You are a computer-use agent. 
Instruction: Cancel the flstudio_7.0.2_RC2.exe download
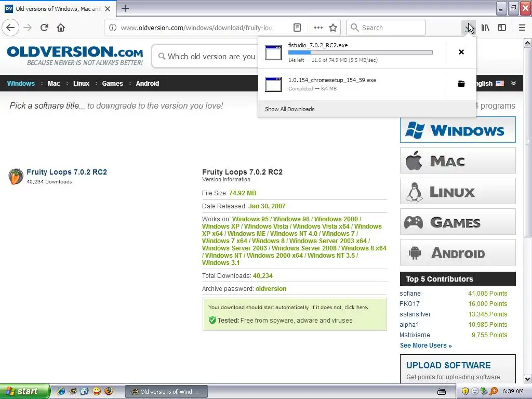pyautogui.click(x=461, y=52)
